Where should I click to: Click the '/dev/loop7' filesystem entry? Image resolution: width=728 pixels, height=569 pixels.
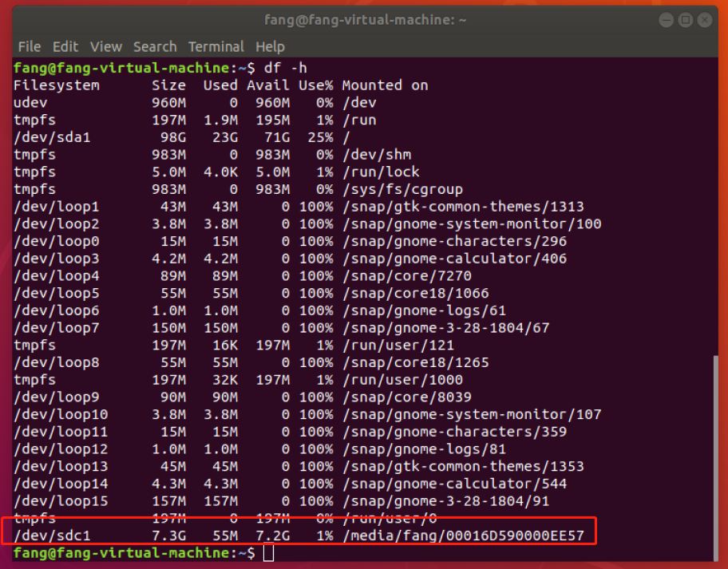pos(56,328)
